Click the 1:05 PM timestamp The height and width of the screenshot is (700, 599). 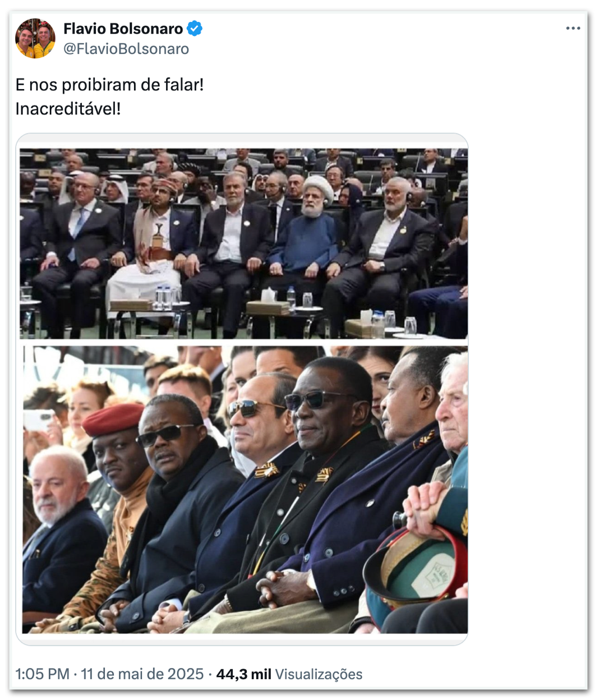click(42, 674)
